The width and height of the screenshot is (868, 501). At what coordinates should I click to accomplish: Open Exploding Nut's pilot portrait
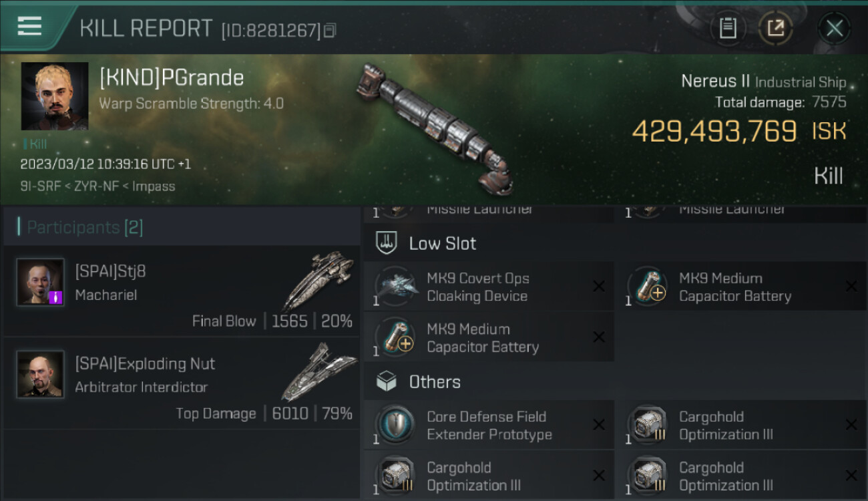point(40,374)
